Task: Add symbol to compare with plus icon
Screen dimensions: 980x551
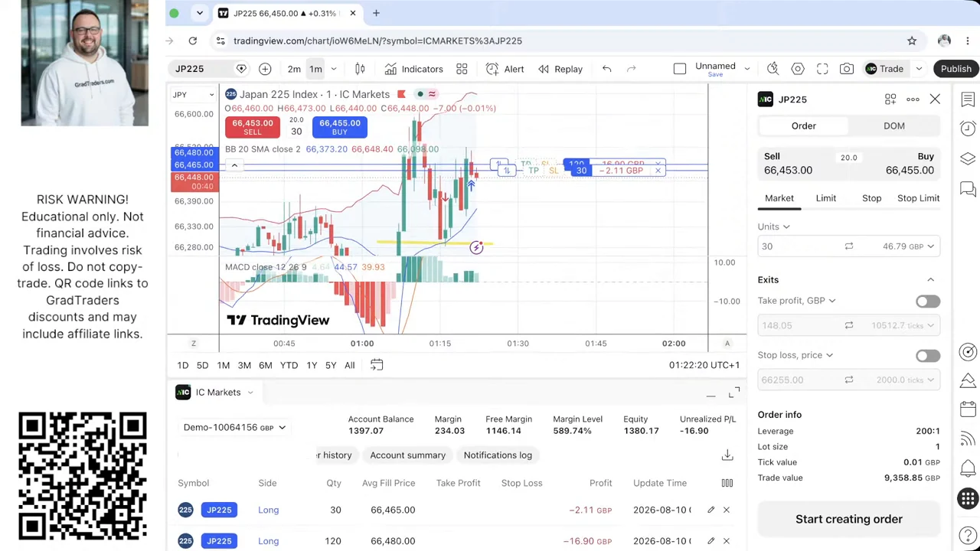Action: click(x=265, y=69)
